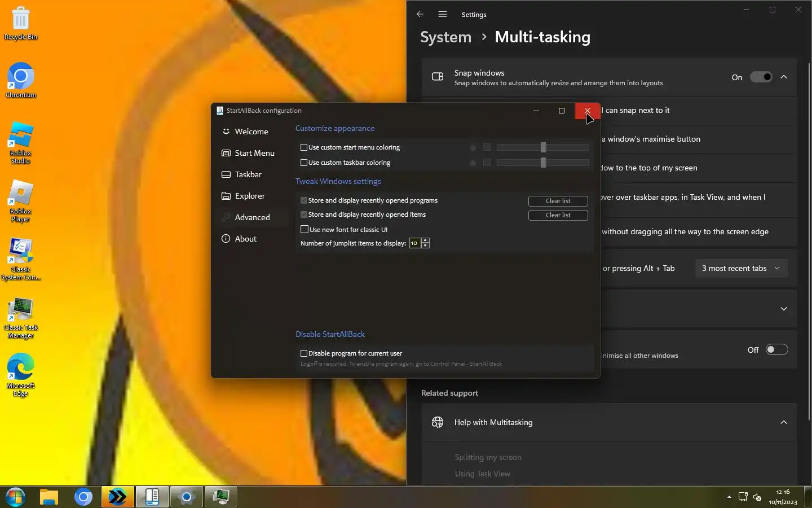Viewport: 812px width, 508px height.
Task: Select the Classic System Control desktop icon
Action: click(x=21, y=259)
